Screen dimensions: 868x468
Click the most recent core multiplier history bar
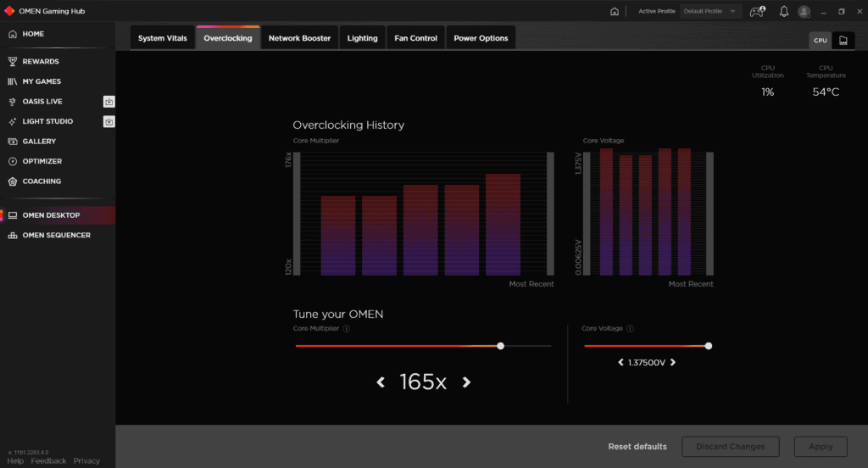point(503,225)
